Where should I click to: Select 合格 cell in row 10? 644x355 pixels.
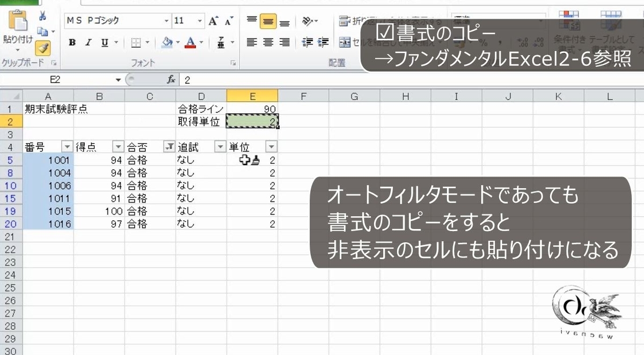[x=150, y=186]
